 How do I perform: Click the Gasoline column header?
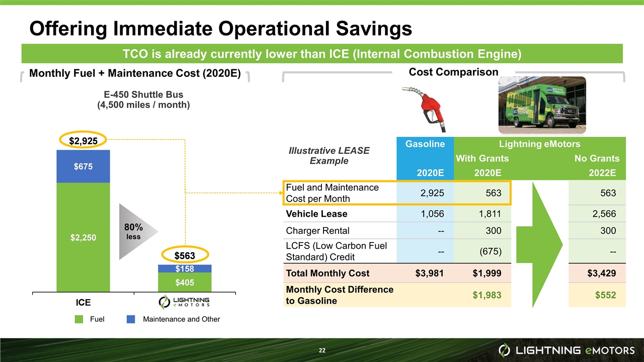pos(425,144)
